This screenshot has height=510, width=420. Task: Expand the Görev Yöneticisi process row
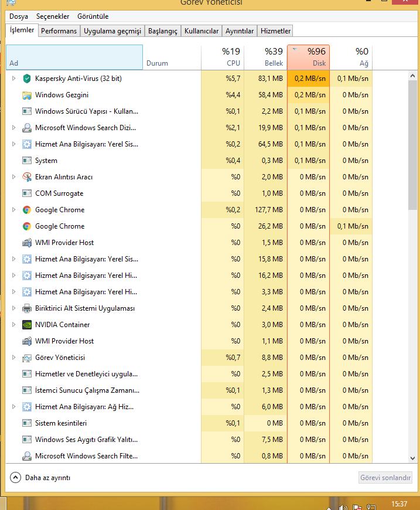pos(13,358)
